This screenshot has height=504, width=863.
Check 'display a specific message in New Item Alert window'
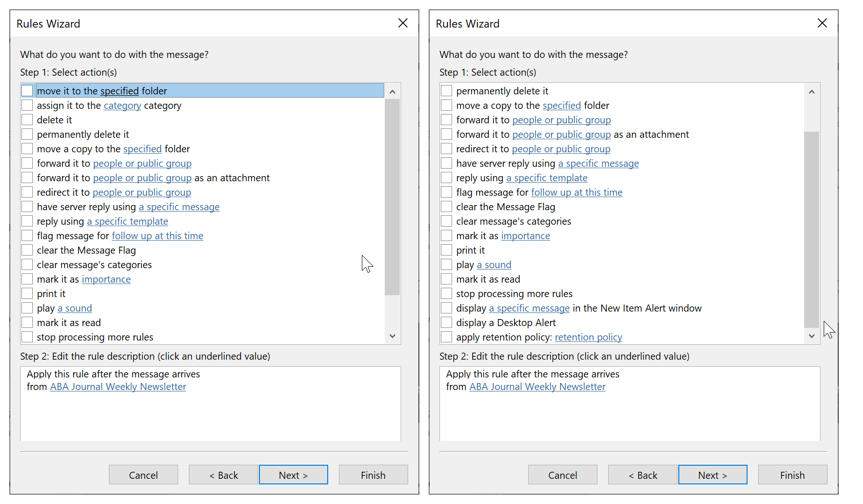point(446,308)
